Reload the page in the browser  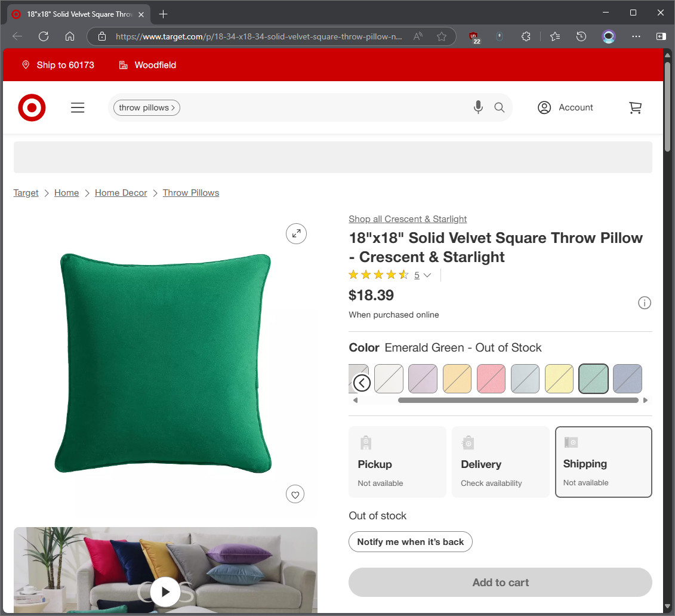pos(44,36)
